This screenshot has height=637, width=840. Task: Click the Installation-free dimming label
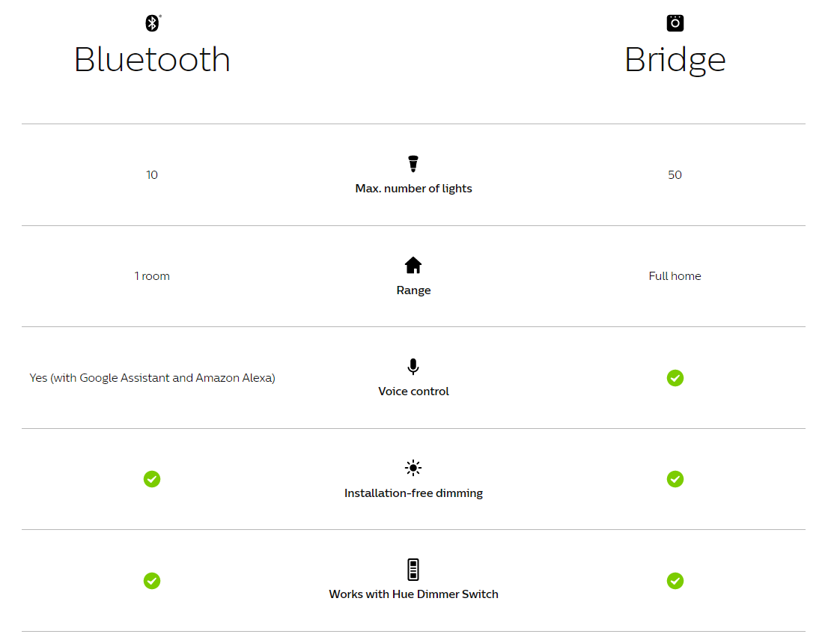413,493
